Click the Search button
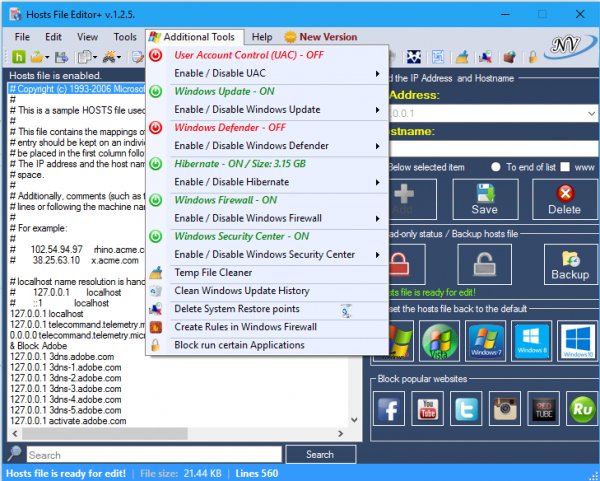Viewport: 600px width, 481px height. [320, 455]
